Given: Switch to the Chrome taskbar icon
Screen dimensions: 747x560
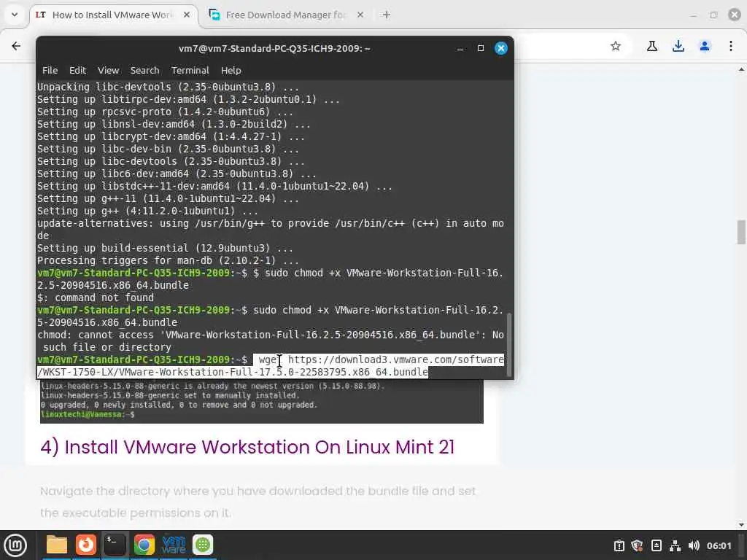Looking at the screenshot, I should [x=144, y=545].
